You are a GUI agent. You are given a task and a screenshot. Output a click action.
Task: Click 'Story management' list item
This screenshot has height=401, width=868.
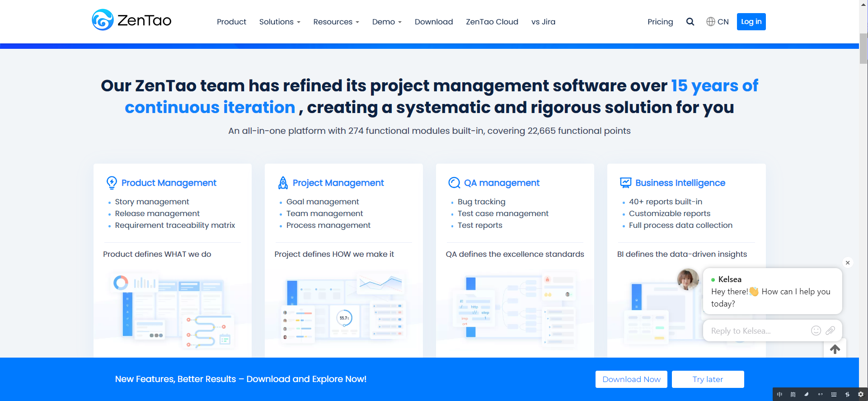pos(152,202)
